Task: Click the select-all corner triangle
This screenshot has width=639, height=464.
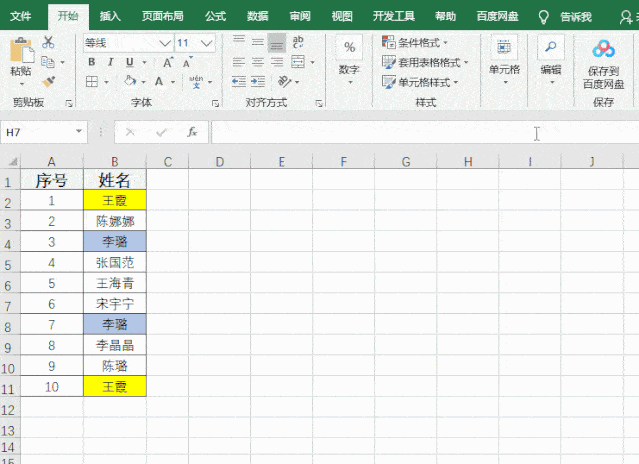Action: (x=13, y=162)
